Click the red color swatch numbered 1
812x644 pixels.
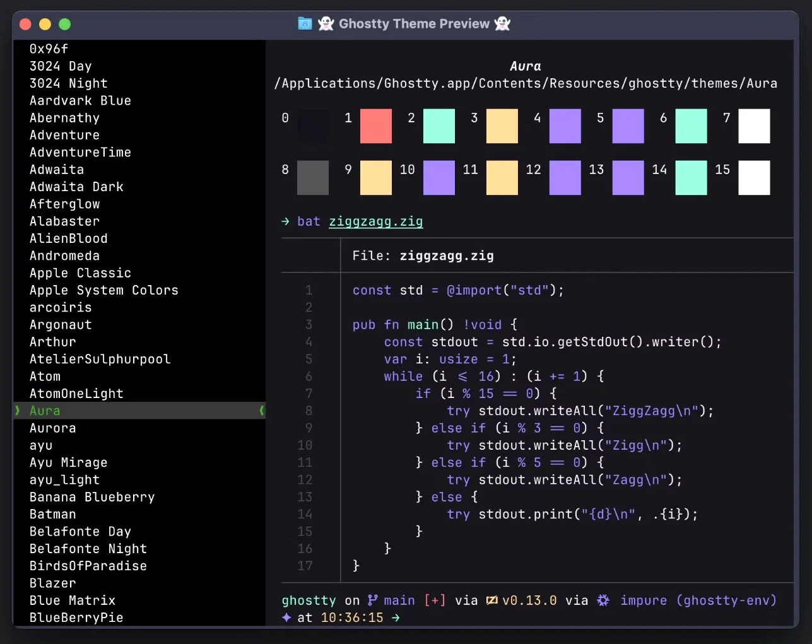(x=376, y=126)
